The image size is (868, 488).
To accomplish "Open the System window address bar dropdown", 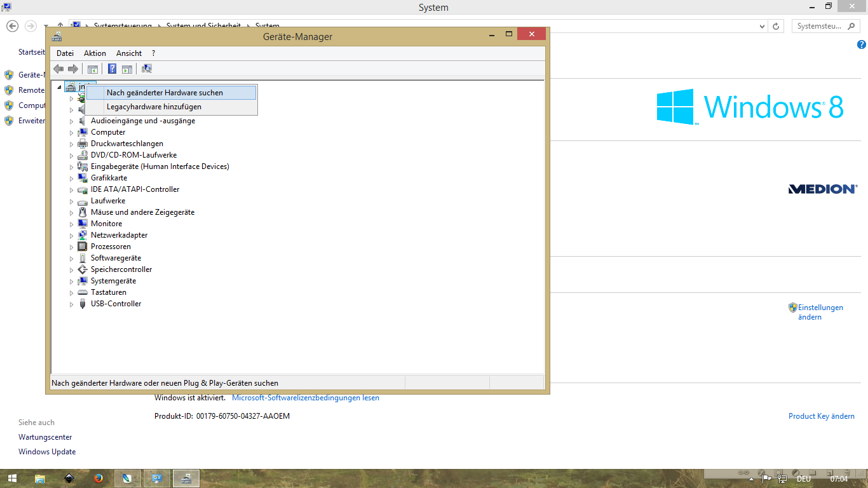I will (x=763, y=26).
